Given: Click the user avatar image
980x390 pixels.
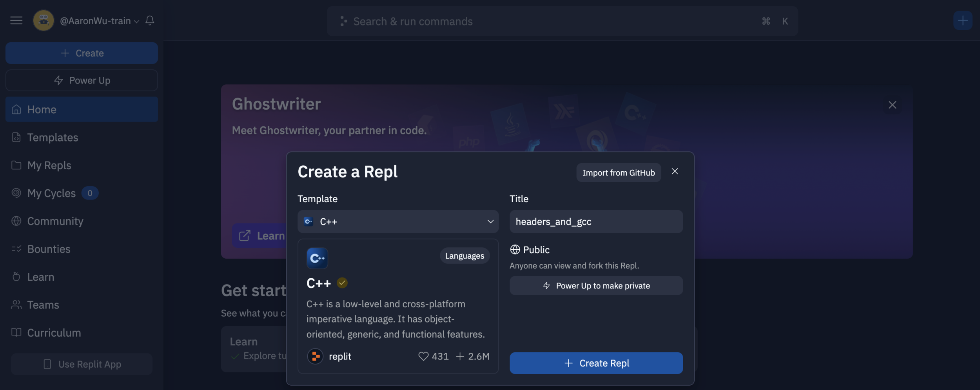Looking at the screenshot, I should (44, 20).
